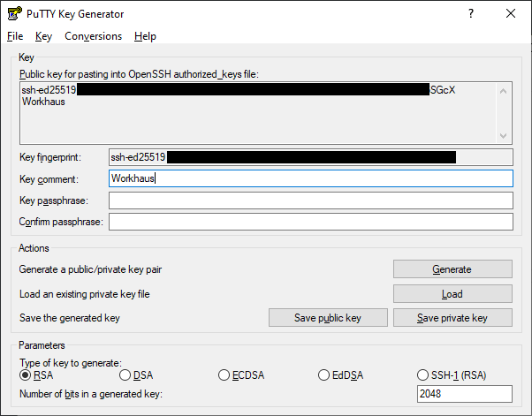Select the RSA key type
532x416 pixels.
[36, 375]
